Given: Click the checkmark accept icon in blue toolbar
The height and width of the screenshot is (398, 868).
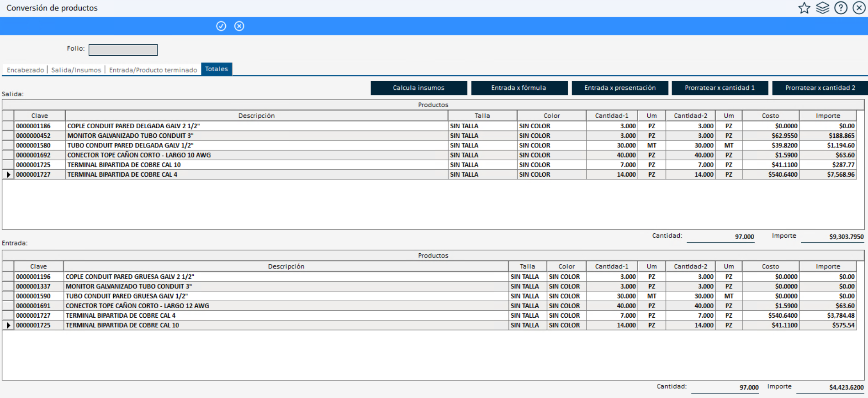Looking at the screenshot, I should pos(221,26).
